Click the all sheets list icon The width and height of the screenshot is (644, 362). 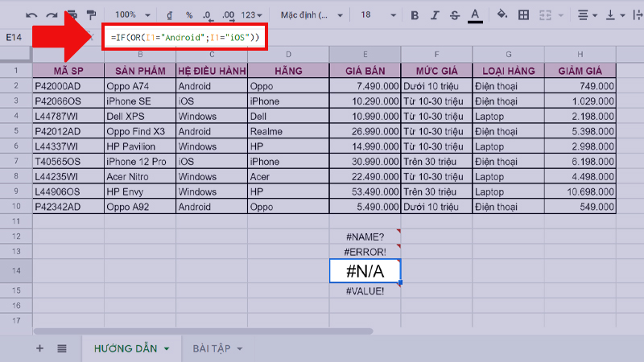click(x=62, y=348)
